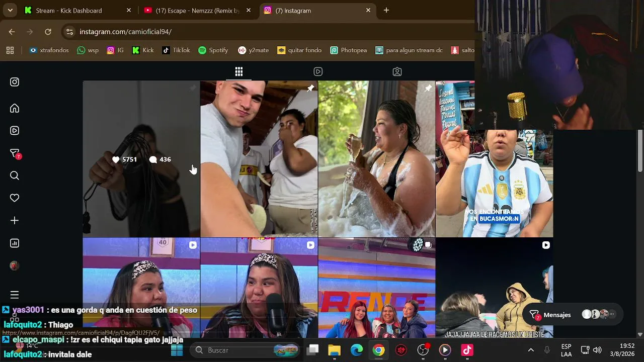
Task: Open a new browser tab
Action: point(386,11)
